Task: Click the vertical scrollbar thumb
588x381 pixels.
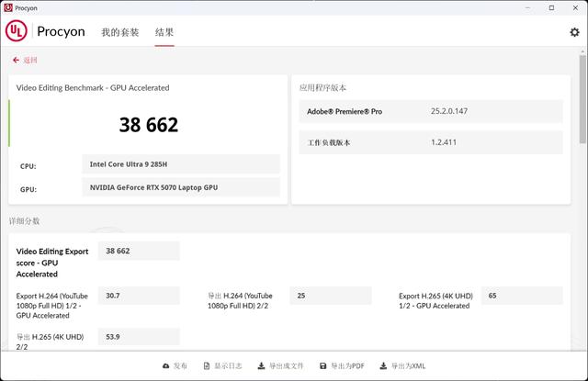Action: pos(582,99)
